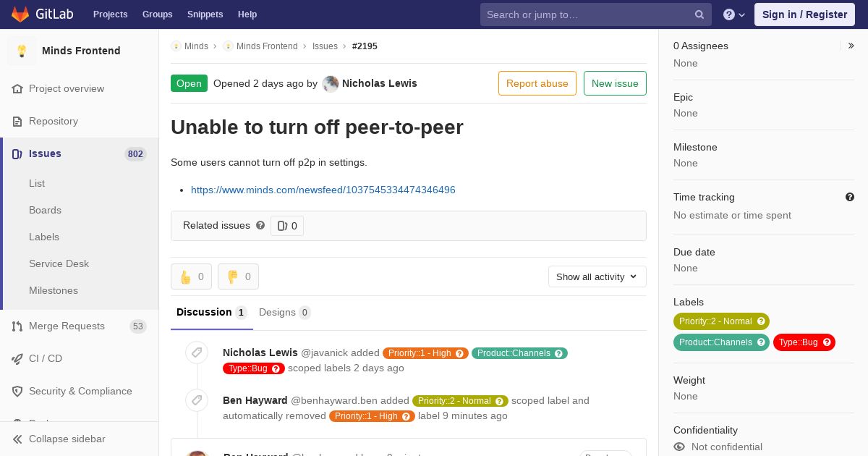Click the Minds Frontend breadcrumb avatar

228,46
